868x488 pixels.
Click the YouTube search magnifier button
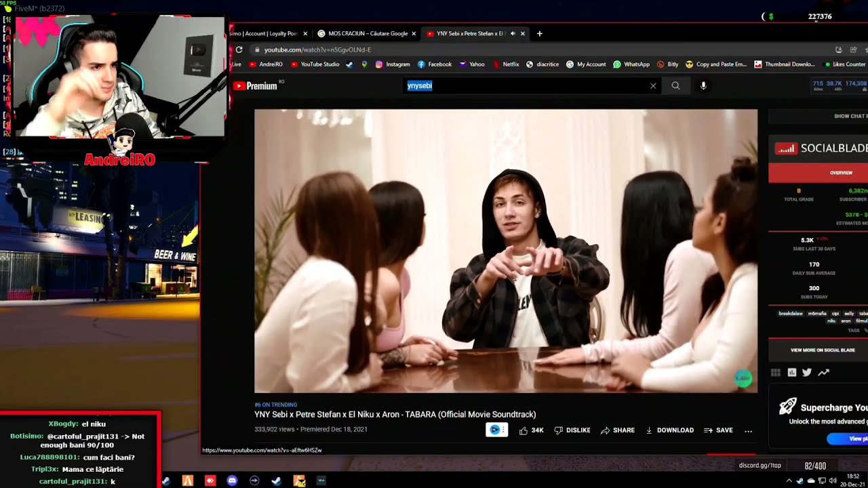point(675,86)
